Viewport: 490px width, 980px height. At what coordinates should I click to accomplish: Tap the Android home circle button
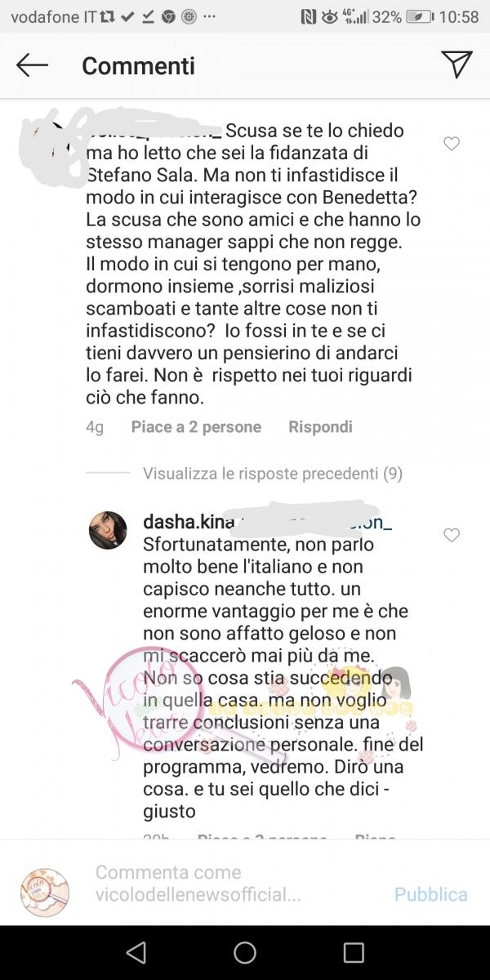[x=245, y=952]
